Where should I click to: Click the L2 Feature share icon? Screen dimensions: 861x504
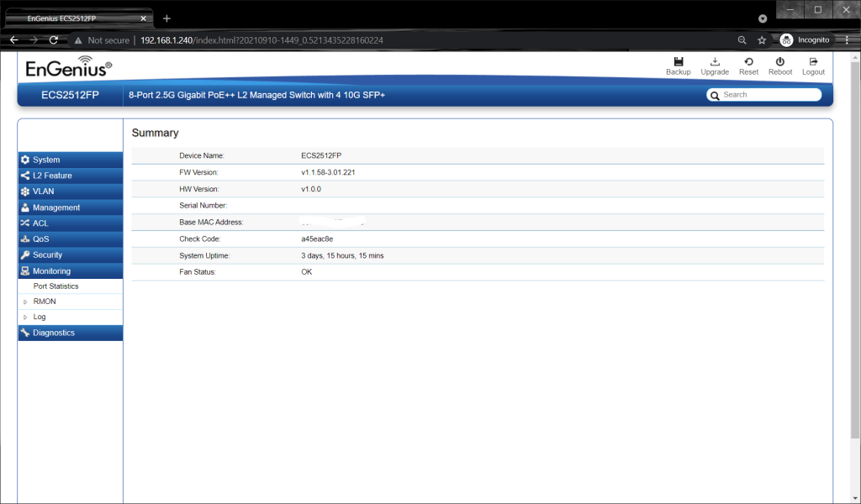25,176
